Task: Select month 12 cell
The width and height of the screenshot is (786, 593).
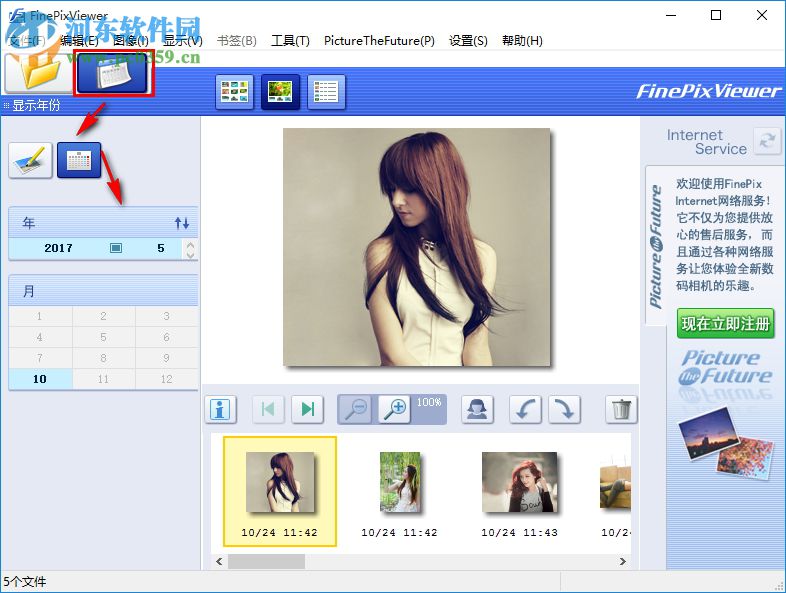Action: (x=166, y=379)
